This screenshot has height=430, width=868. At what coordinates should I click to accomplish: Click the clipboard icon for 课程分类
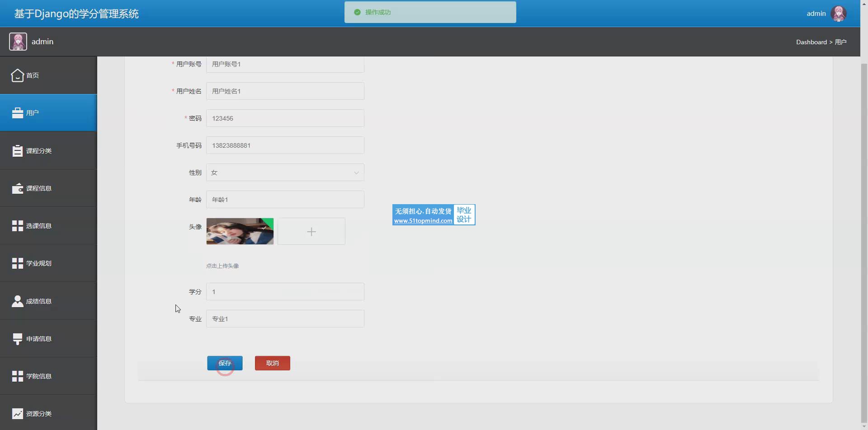18,150
